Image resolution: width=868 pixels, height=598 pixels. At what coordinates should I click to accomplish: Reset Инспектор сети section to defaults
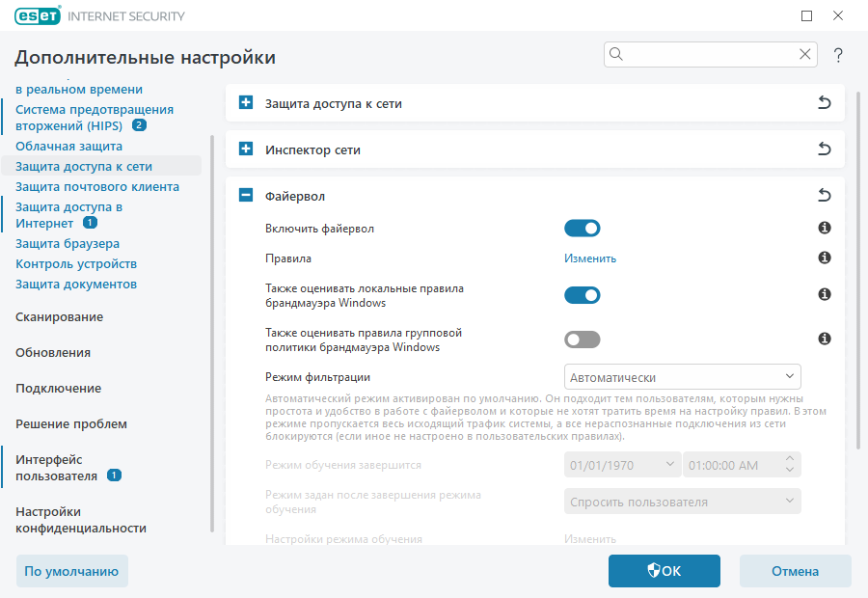825,149
